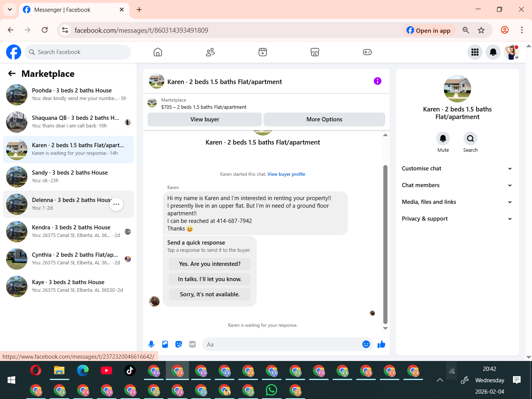
Task: Open Windows notification center icon
Action: 517,380
